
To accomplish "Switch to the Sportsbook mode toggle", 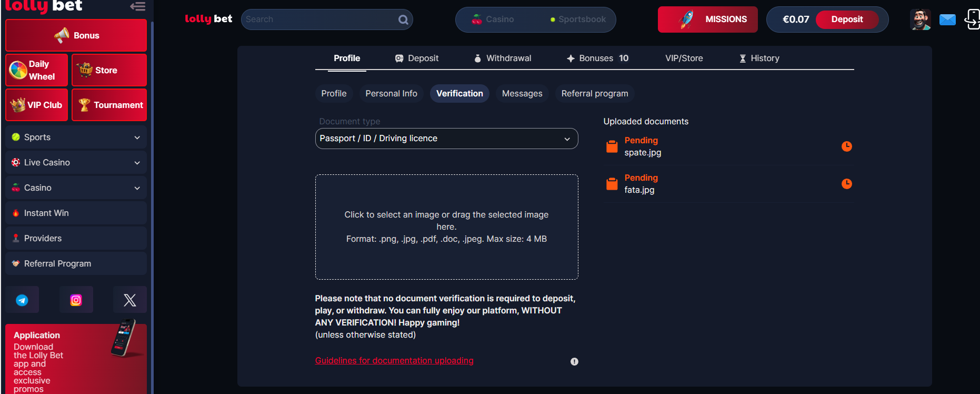I will coord(578,19).
